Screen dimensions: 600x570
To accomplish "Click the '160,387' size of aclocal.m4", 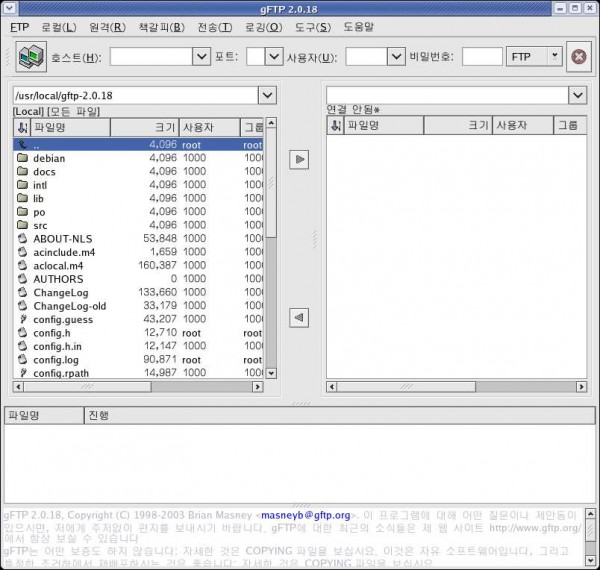I will (157, 265).
